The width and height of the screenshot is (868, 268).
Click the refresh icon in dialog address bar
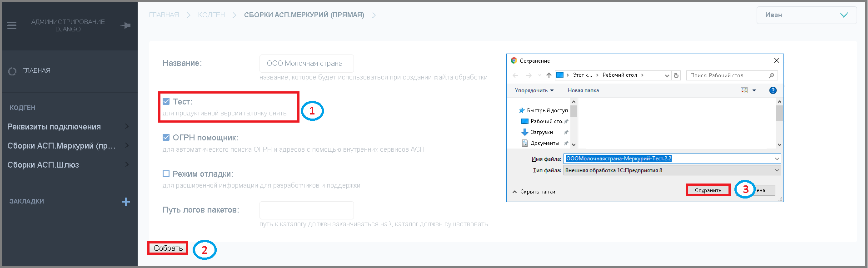(676, 75)
